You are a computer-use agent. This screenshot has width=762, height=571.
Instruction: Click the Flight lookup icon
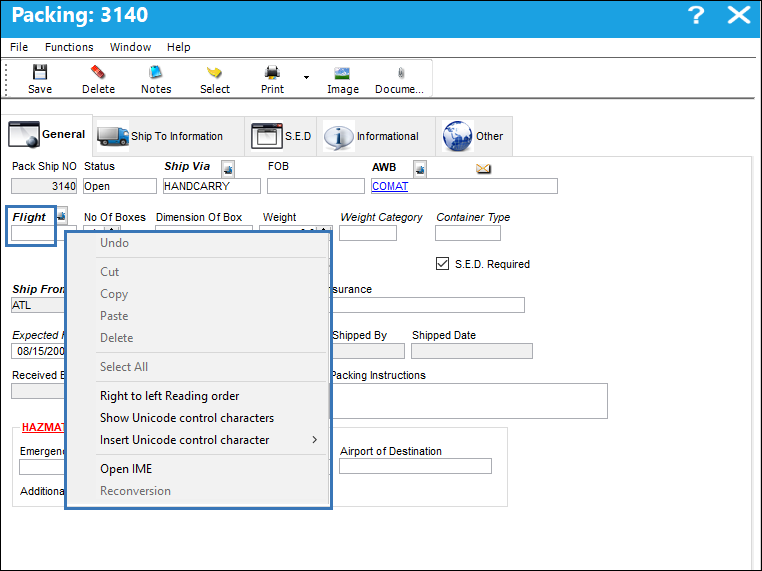62,215
